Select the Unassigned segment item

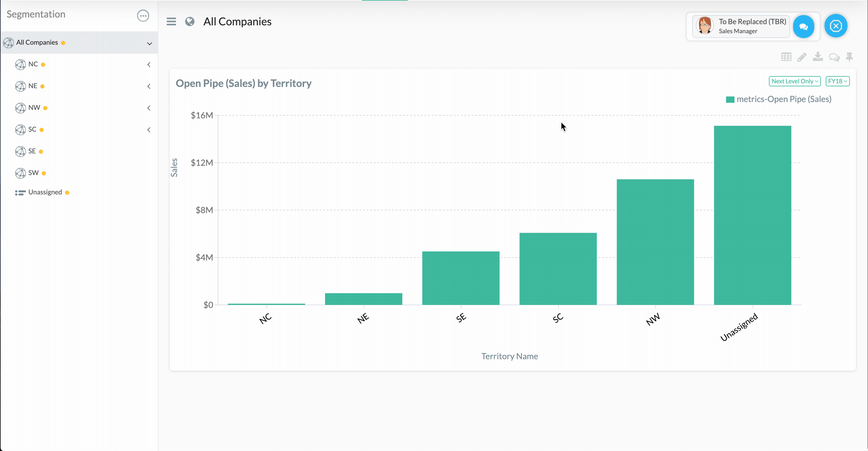[45, 192]
